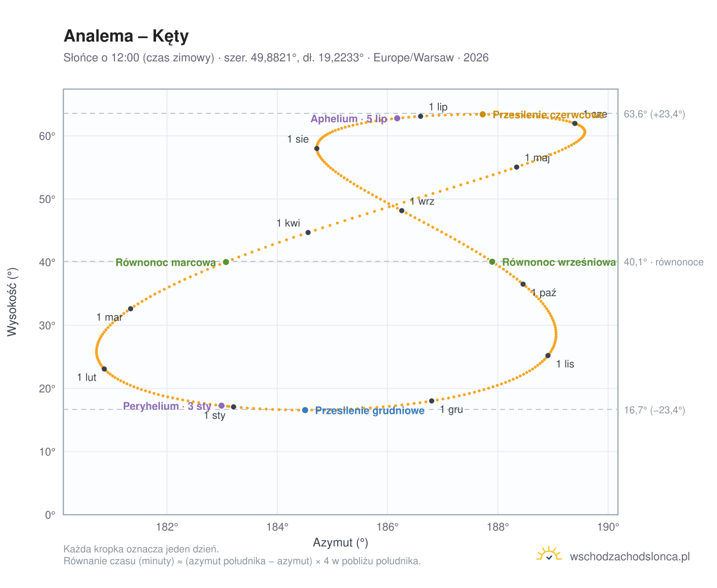Screen dimensions: 717x588
Task: Select the purple Aphelium marker dot
Action: pos(397,118)
